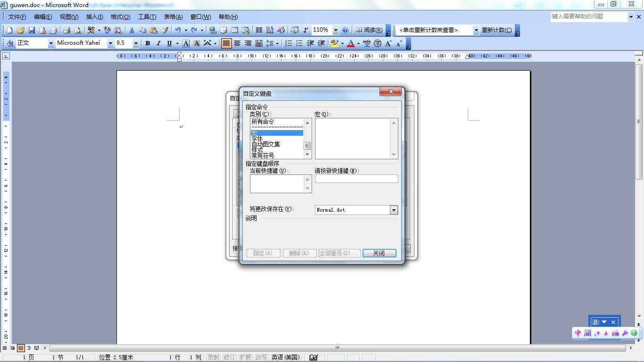This screenshot has height=362, width=644.
Task: Click the Bulleted list icon
Action: click(299, 43)
